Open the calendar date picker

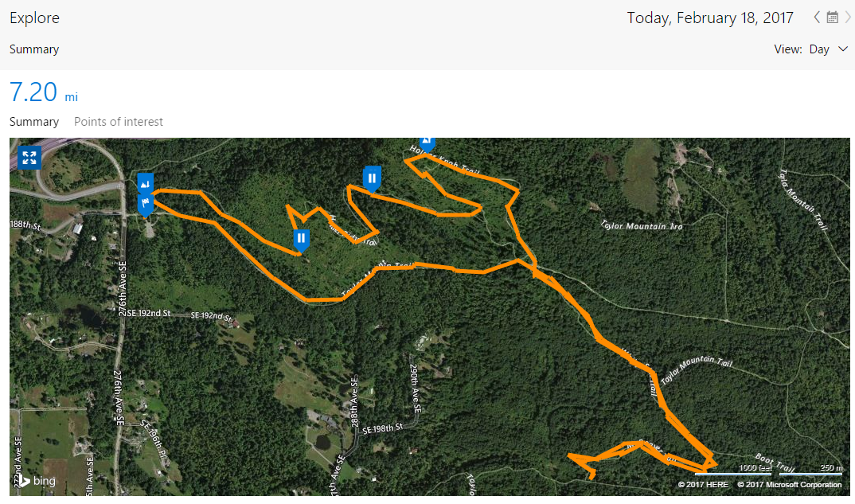833,18
